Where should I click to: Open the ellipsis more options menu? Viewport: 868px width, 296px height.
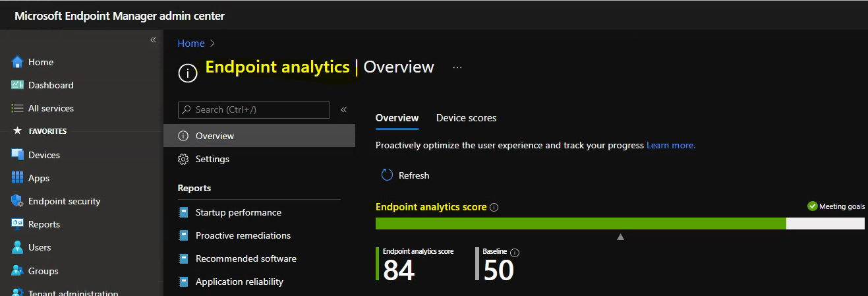pyautogui.click(x=457, y=67)
